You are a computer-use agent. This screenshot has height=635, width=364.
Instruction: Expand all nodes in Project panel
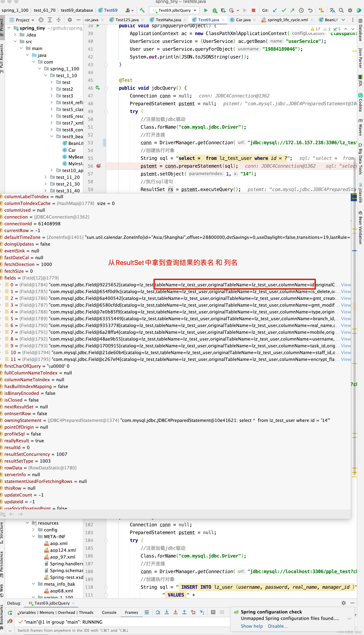click(x=50, y=20)
